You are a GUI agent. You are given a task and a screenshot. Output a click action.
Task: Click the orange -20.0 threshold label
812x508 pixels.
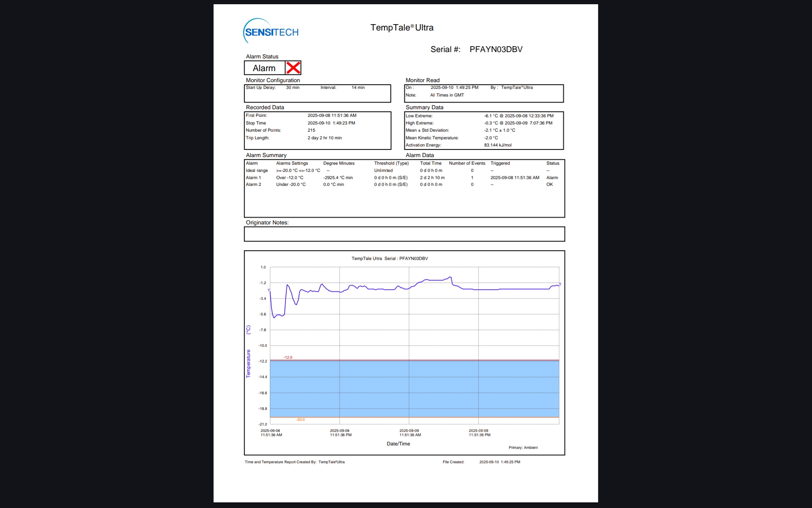(300, 420)
